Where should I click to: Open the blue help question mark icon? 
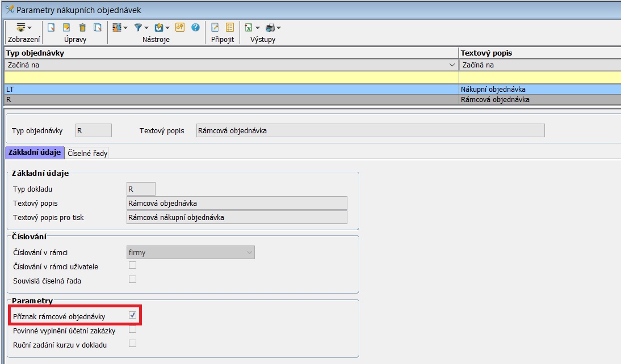click(195, 27)
